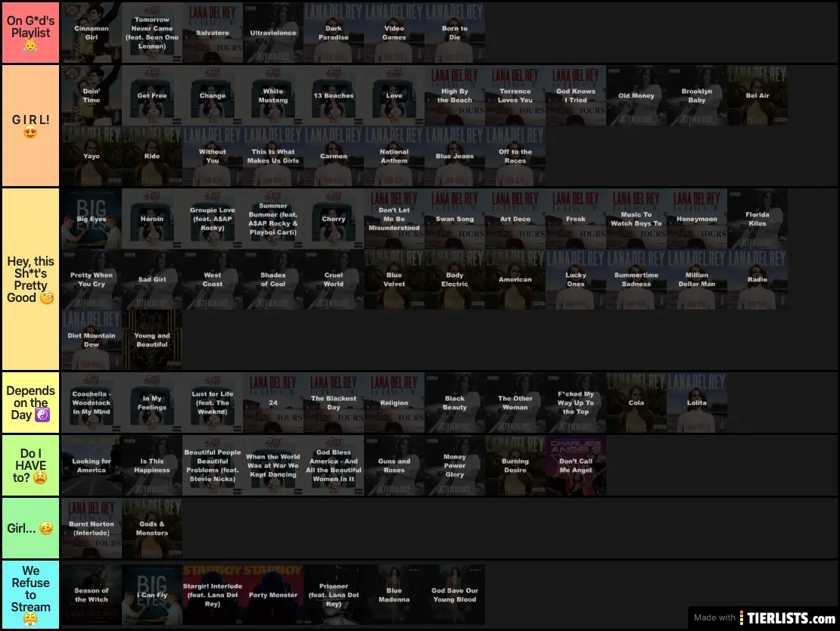Pick the Bel Air tile
840x631 pixels.
(758, 95)
